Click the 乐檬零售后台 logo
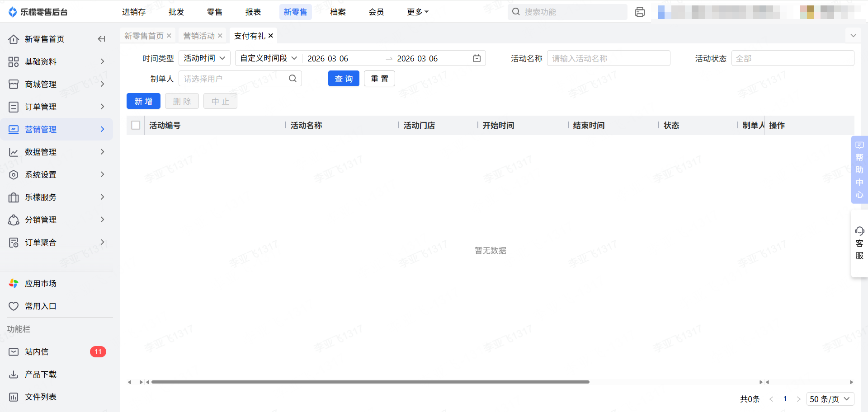Viewport: 868px width, 412px height. [38, 12]
